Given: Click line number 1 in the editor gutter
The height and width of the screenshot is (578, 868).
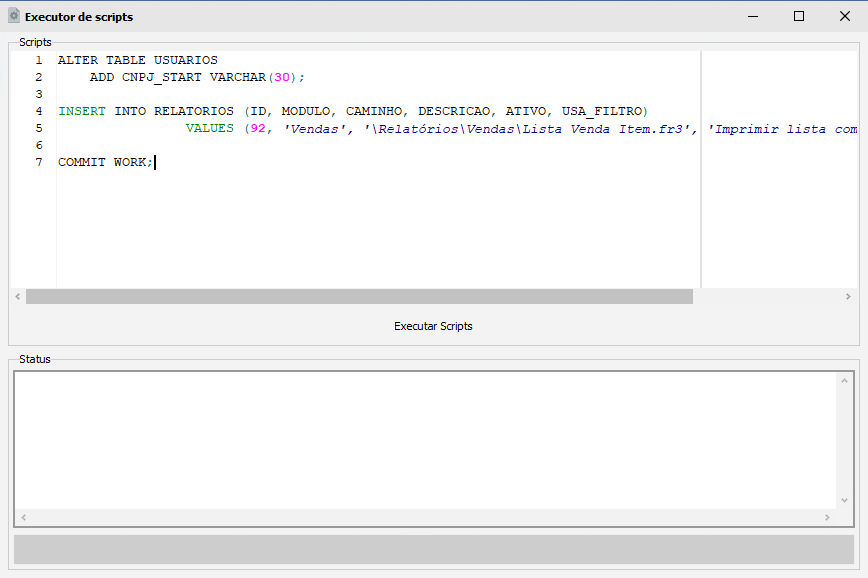Looking at the screenshot, I should 38,60.
